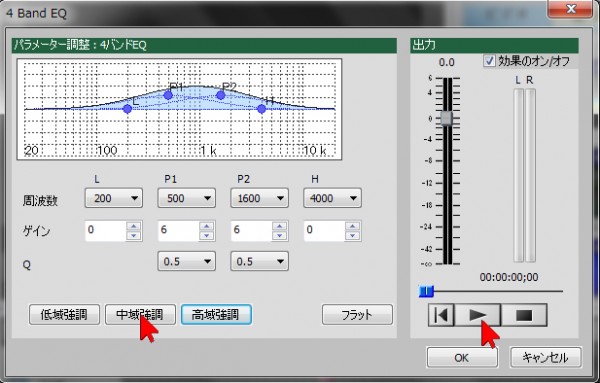Expand the P1 Q dropdown showing 0.5
Screen dimensions: 600x383
186,261
